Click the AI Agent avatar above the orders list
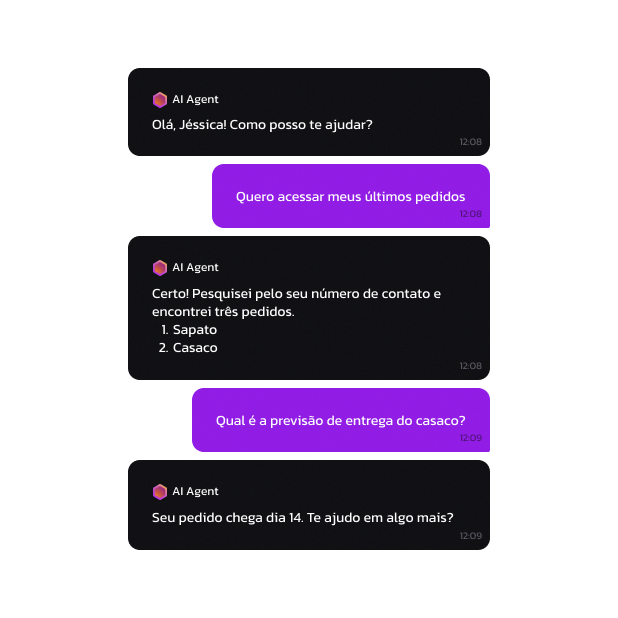This screenshot has width=618, height=618. click(160, 268)
